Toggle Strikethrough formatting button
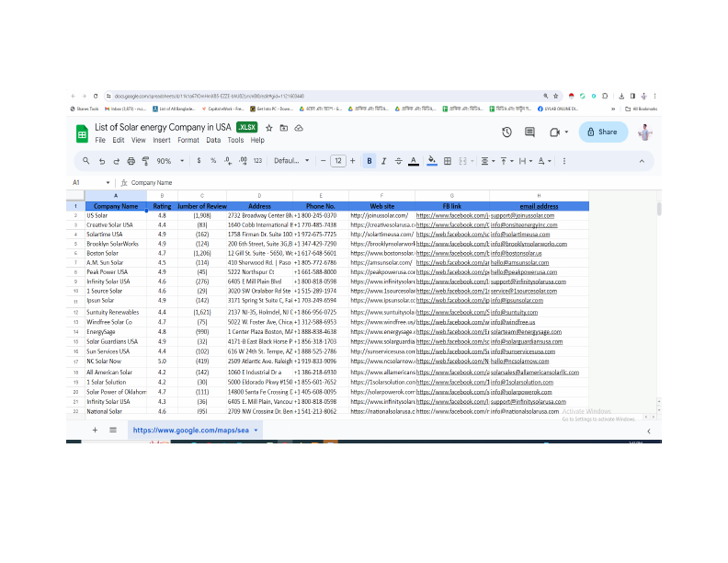 (398, 161)
